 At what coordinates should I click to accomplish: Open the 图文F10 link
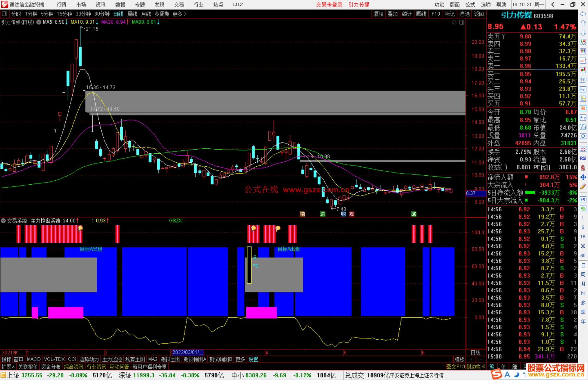[x=456, y=367]
